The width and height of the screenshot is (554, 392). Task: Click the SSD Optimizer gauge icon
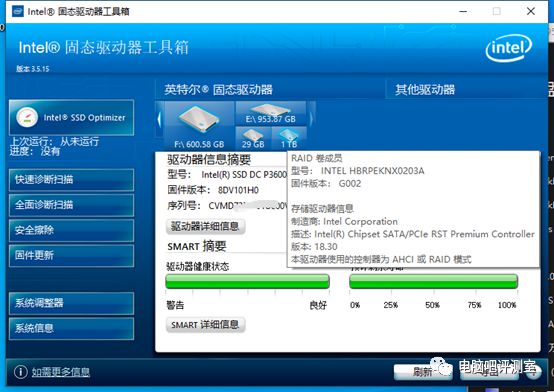click(x=27, y=118)
